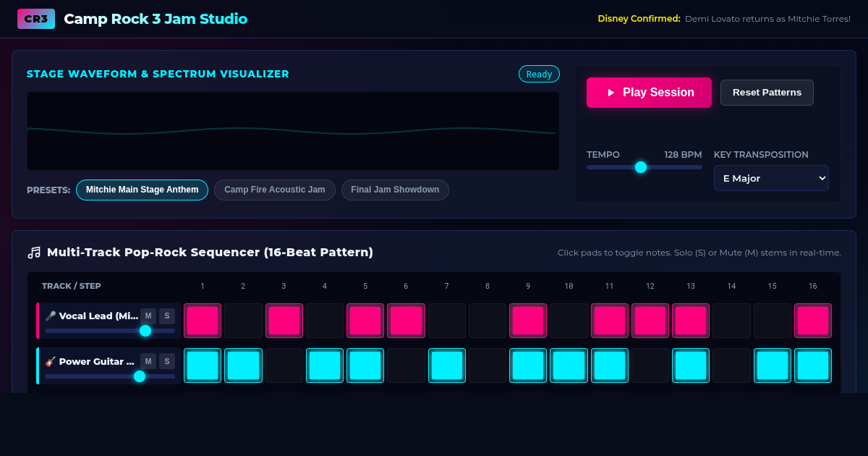Click the sequencer music note icon
Screen dimensions: 868x456
(x=34, y=253)
